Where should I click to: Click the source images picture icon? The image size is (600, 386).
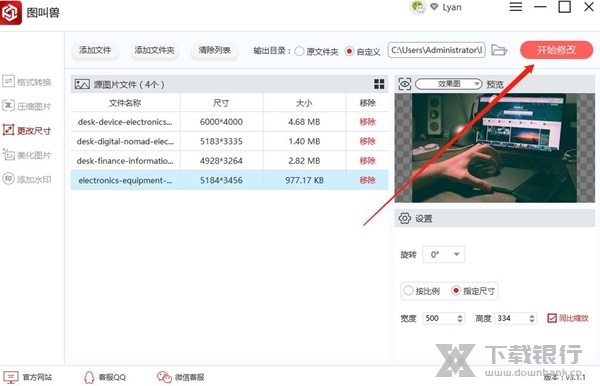point(82,84)
